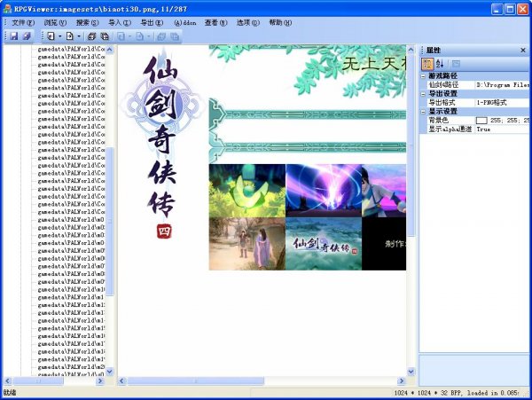Viewport: 532px width, 400px height.
Task: Open the 搜索(S) menu
Action: 87,23
